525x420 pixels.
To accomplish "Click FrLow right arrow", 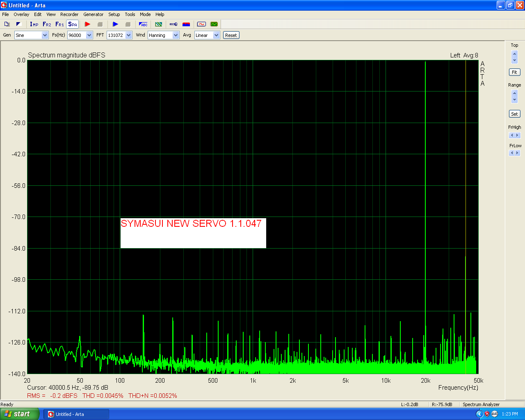I will pyautogui.click(x=517, y=153).
